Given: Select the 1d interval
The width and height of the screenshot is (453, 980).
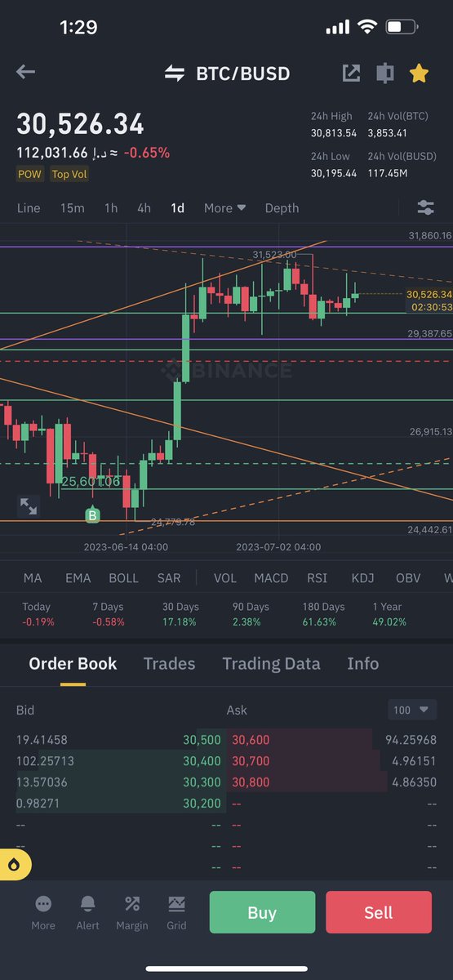Looking at the screenshot, I should [177, 208].
